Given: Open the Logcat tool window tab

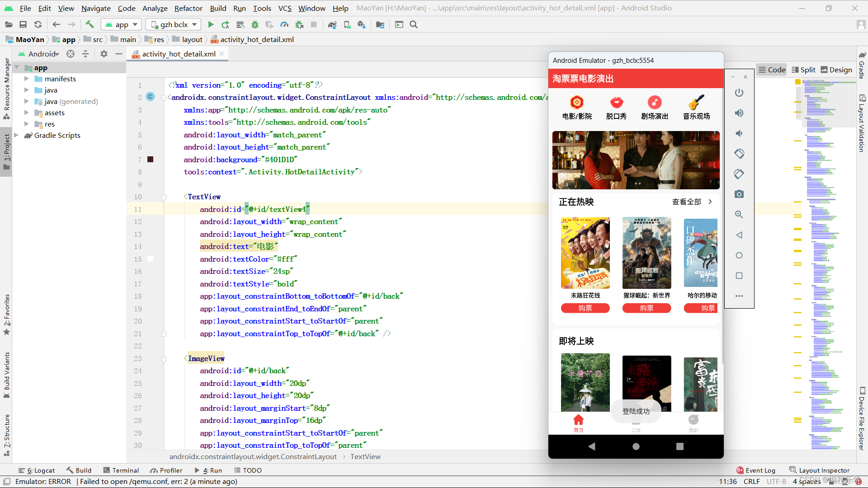Looking at the screenshot, I should [x=37, y=470].
